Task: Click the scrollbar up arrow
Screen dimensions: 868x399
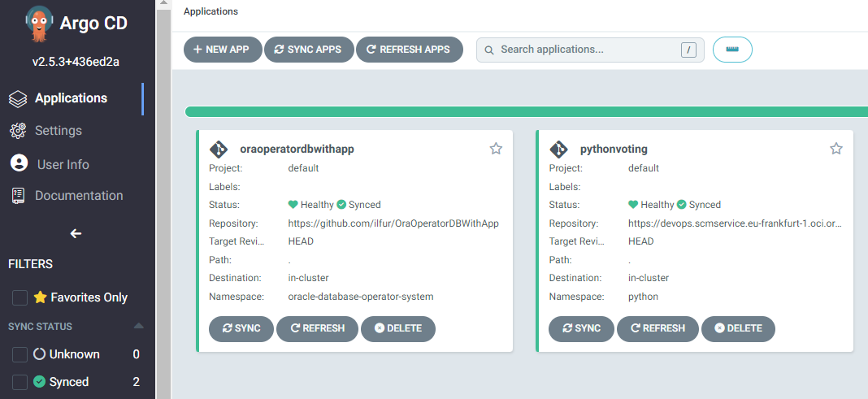Action: pos(164,4)
